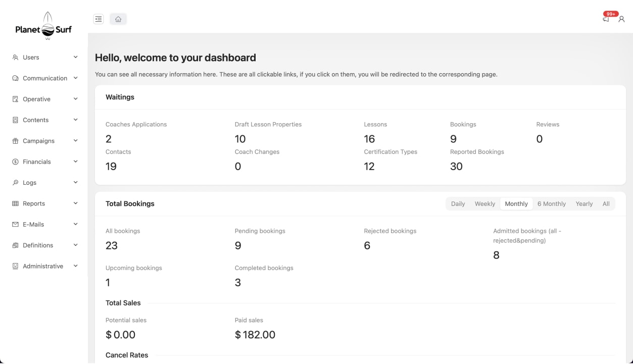Click the Planet Surf logo
The height and width of the screenshot is (364, 633).
[x=43, y=26]
